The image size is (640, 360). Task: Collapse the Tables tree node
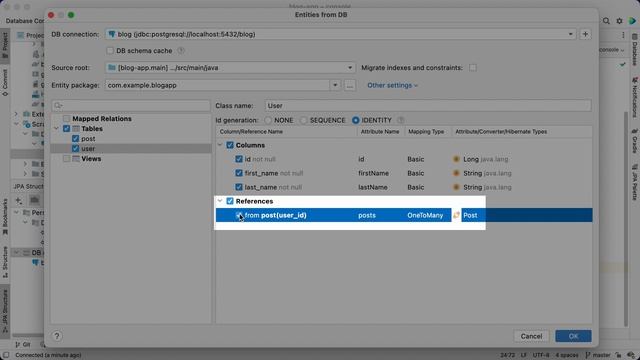56,129
